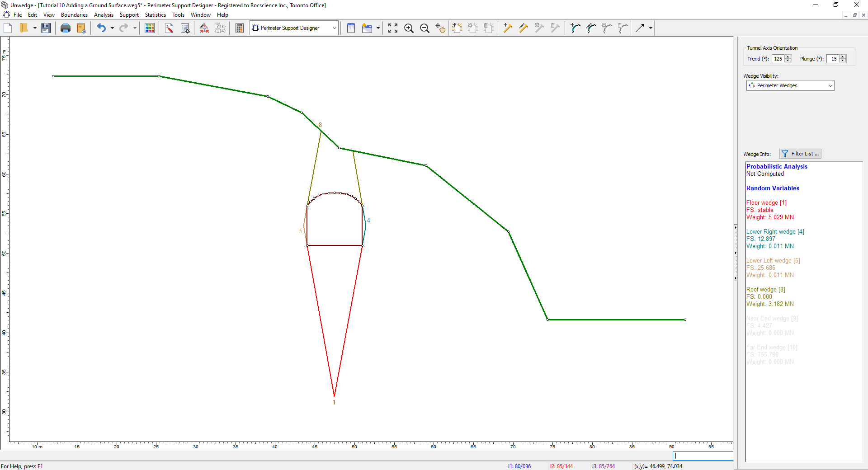This screenshot has width=868, height=470.
Task: Expand the redo history dropdown arrow
Action: [135, 28]
